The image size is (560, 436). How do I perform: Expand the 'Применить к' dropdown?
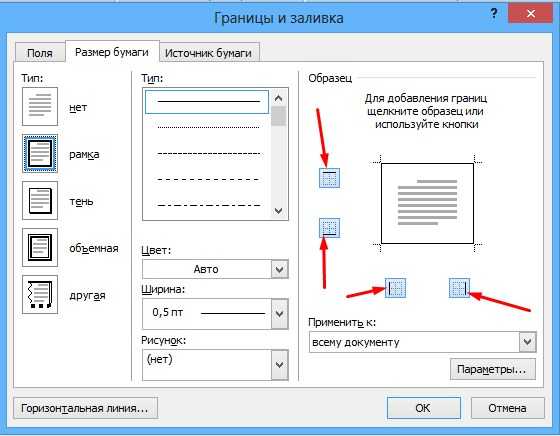528,342
